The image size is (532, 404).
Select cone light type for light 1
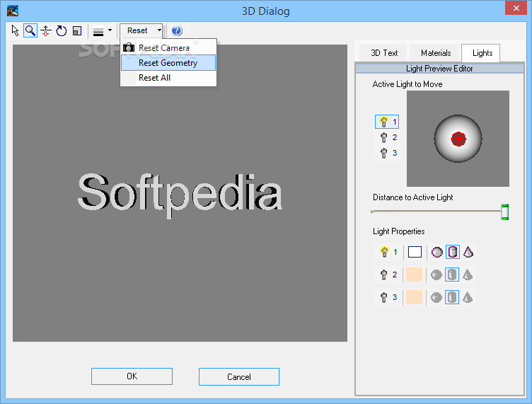(x=468, y=252)
